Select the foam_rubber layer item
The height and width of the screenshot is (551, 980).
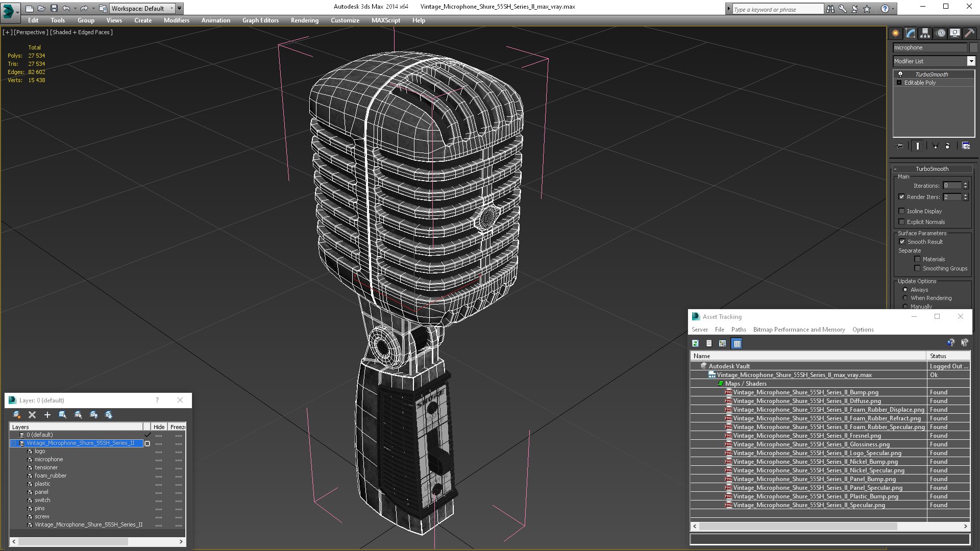[x=50, y=475]
